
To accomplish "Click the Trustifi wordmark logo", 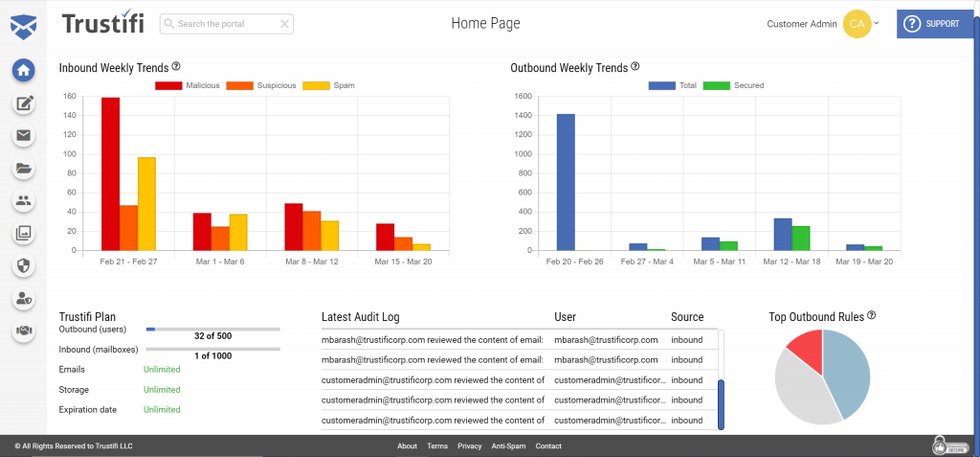I will click(x=103, y=23).
